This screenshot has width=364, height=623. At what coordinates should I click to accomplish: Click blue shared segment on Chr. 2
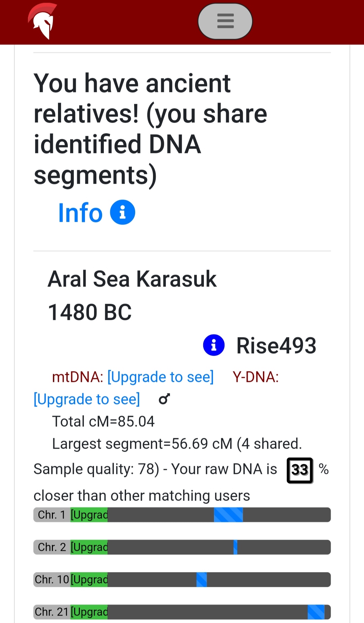235,547
